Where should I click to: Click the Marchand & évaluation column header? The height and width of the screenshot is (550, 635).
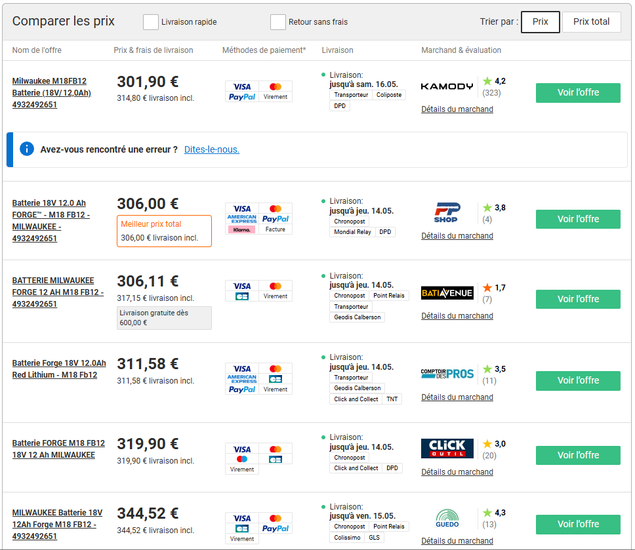click(461, 50)
